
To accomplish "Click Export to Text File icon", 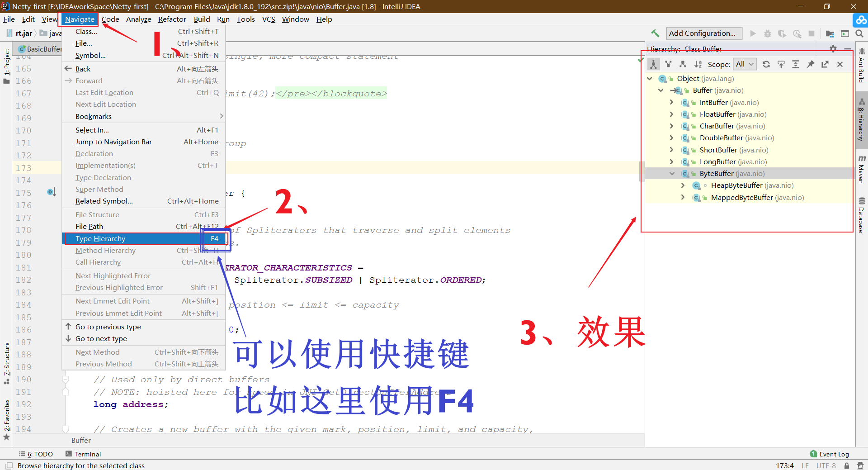I will (825, 64).
